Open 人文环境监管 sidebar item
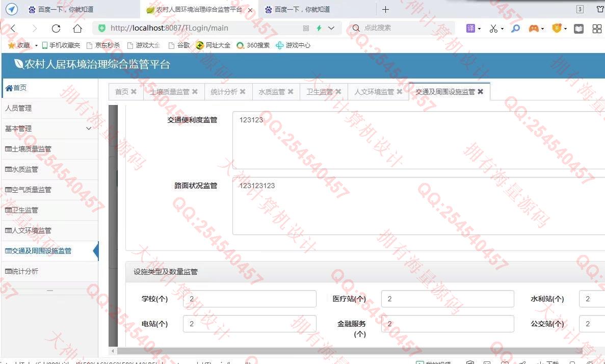This screenshot has height=364, width=605. point(49,231)
